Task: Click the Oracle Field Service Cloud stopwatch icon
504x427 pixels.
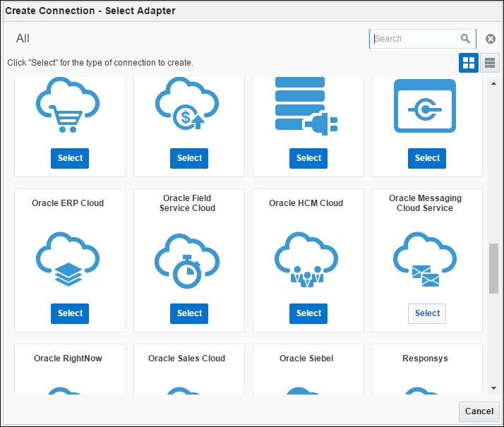Action: 187,261
